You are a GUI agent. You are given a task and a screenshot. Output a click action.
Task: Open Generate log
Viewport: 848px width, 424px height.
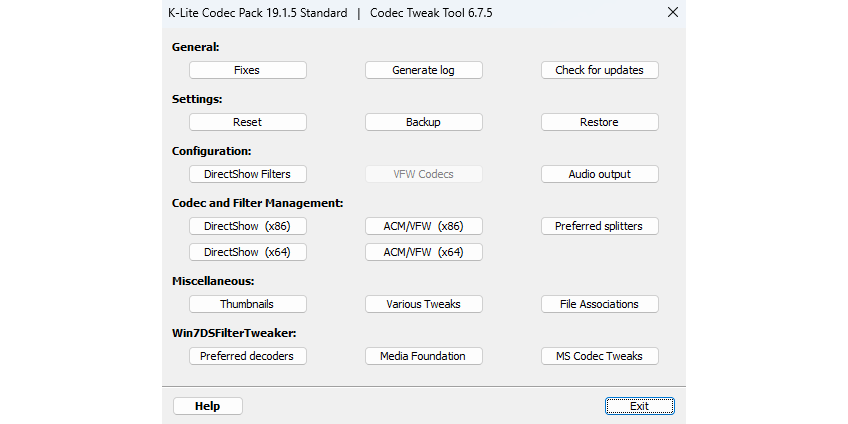(423, 70)
